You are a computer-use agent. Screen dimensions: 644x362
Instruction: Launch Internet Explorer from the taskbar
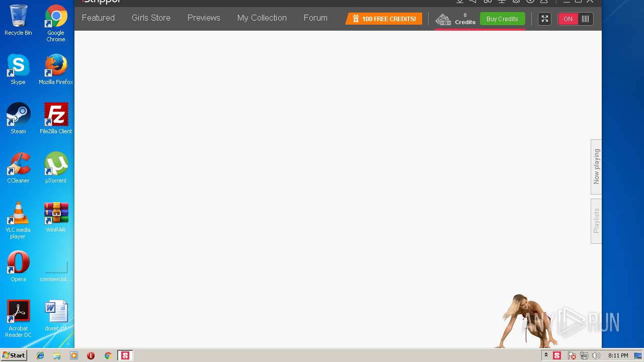[40, 355]
